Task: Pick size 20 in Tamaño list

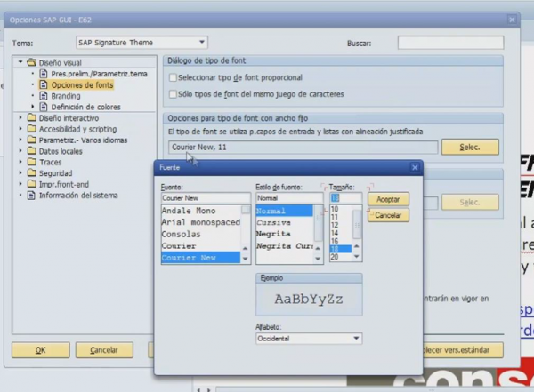Action: coord(341,257)
